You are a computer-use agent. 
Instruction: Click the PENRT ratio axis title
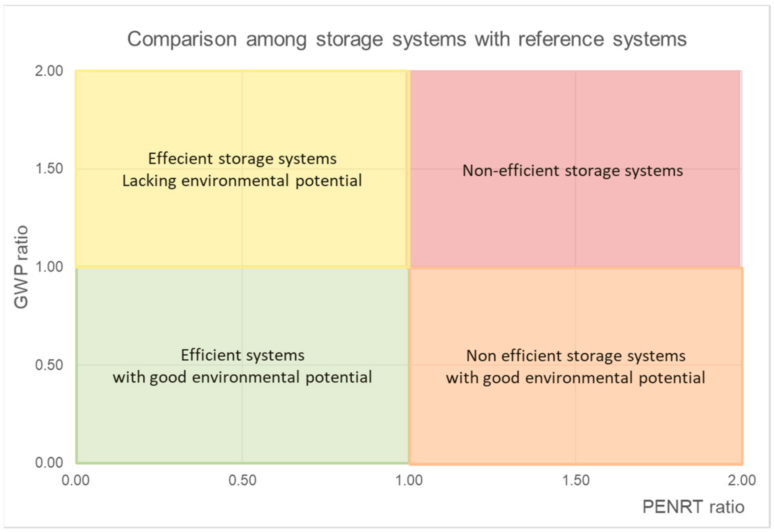(x=693, y=507)
